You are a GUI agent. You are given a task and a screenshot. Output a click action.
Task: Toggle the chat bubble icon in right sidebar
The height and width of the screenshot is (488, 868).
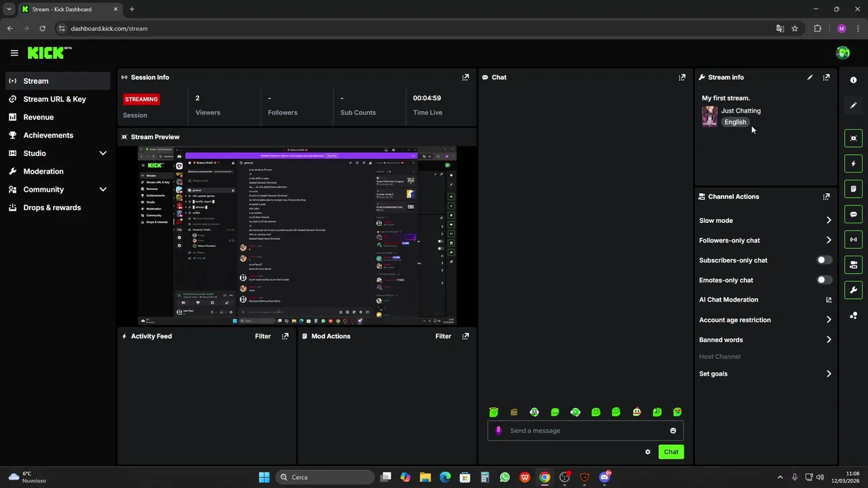(854, 214)
